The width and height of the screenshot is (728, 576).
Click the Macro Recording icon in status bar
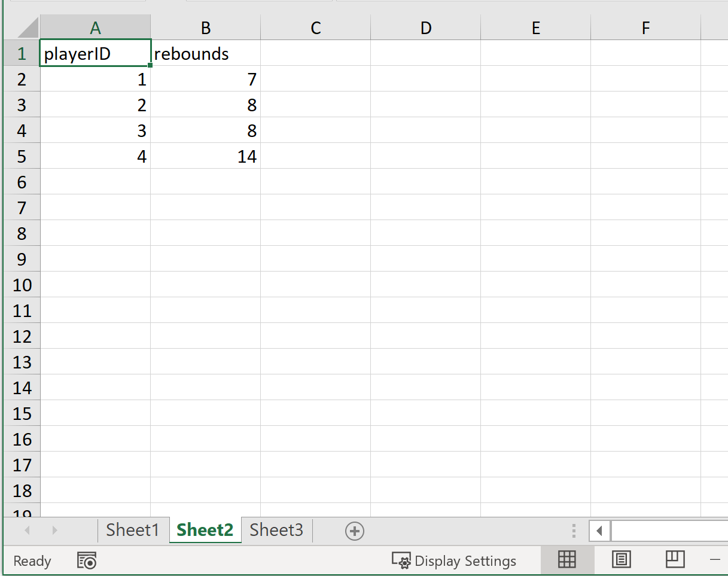point(87,560)
